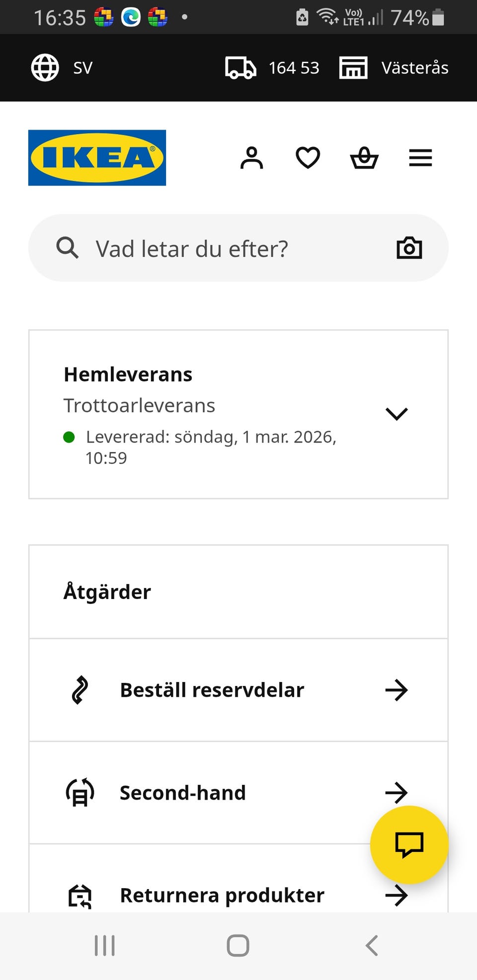Click the arrow next to Beställ reservdelar
The image size is (477, 980).
click(397, 690)
